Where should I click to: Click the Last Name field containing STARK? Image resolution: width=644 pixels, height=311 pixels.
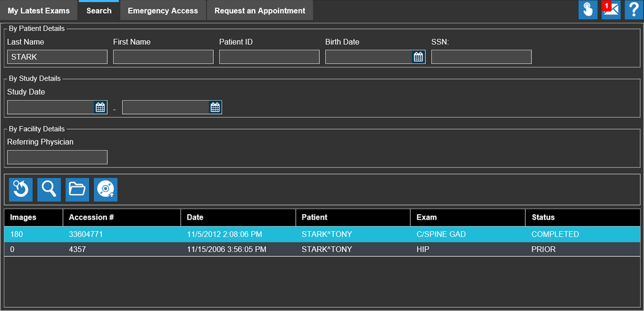[57, 57]
